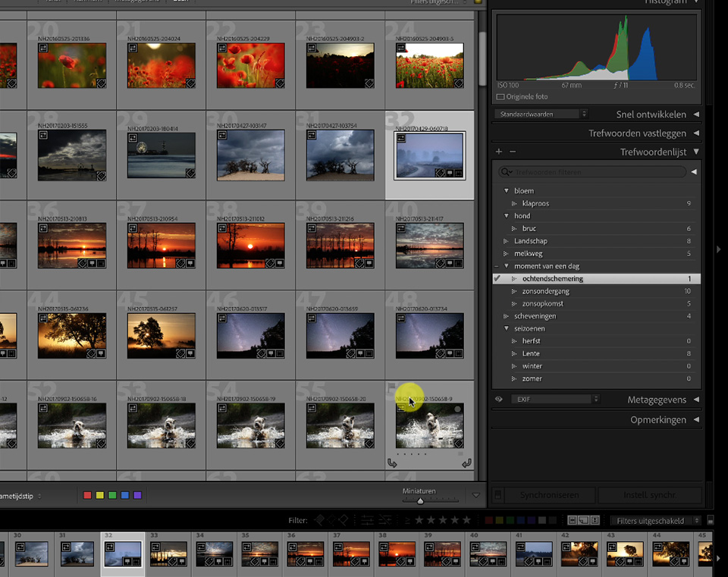Toggle the auto sync switch beside Synchroniseren
The width and height of the screenshot is (728, 577).
tap(497, 495)
